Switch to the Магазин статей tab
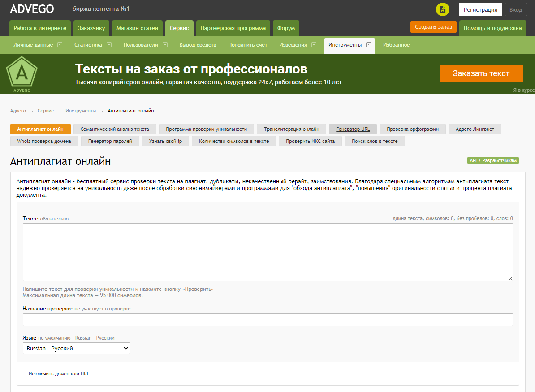Viewport: 535px width, 392px height. (x=137, y=28)
